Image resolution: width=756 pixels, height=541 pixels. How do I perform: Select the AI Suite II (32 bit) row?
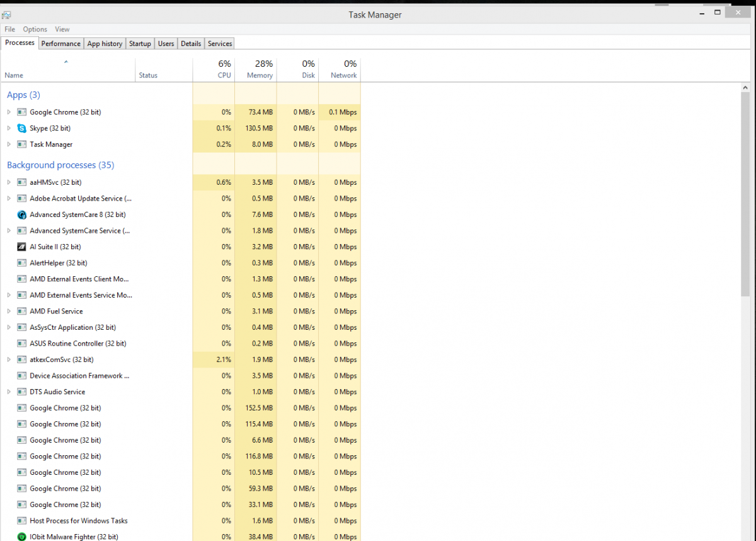181,247
